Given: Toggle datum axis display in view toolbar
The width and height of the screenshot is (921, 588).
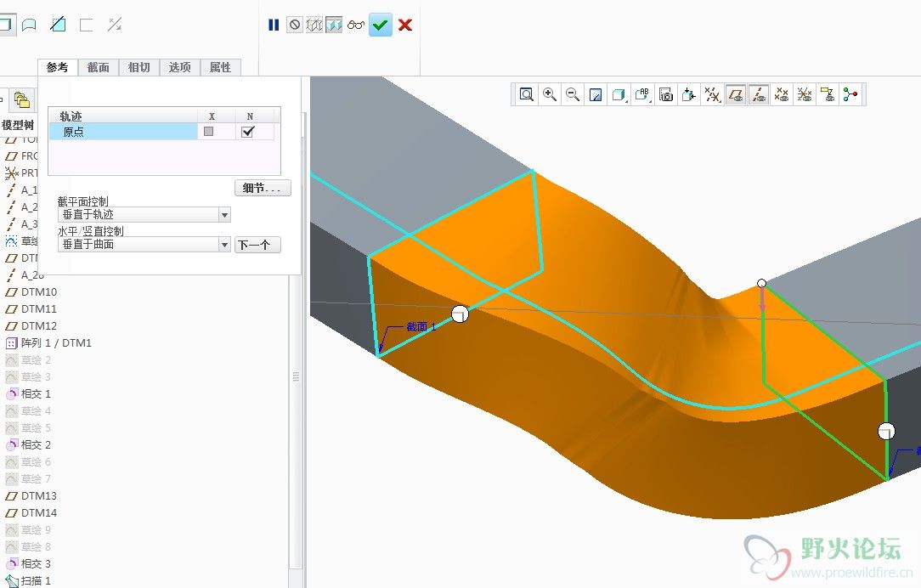Looking at the screenshot, I should point(759,94).
